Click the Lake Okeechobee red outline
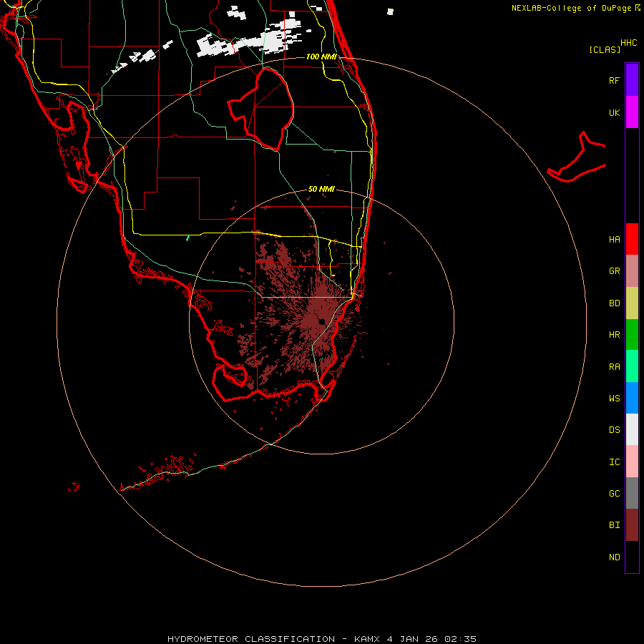Viewport: 644px width, 644px height. [260, 109]
